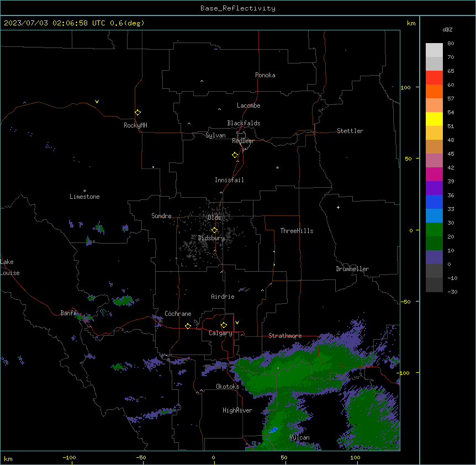Screen dimensions: 476x465
Task: Click the bright green 20-30 dBZ legend swatch
Action: 434,230
